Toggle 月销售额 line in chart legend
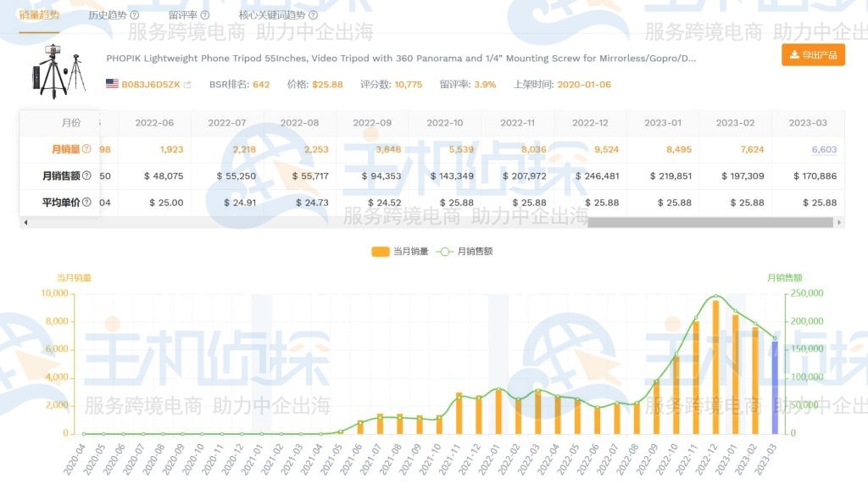 click(465, 252)
